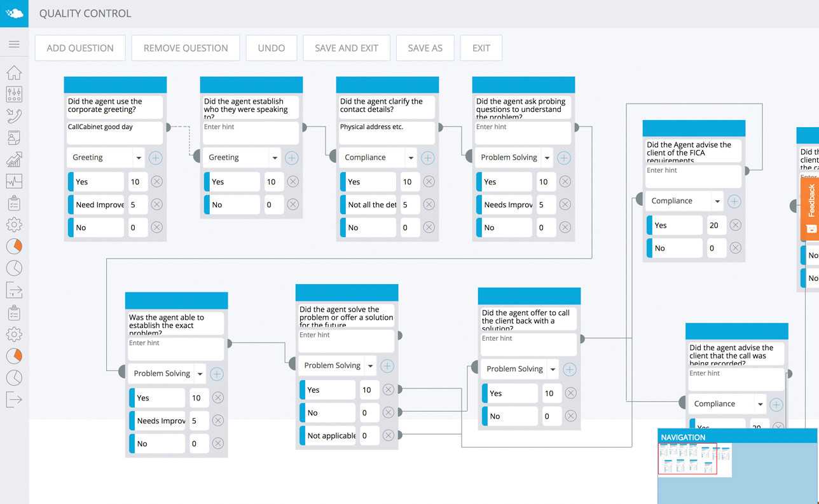The height and width of the screenshot is (504, 819).
Task: Click the 'Physical address etc.' hint field
Action: click(x=387, y=133)
